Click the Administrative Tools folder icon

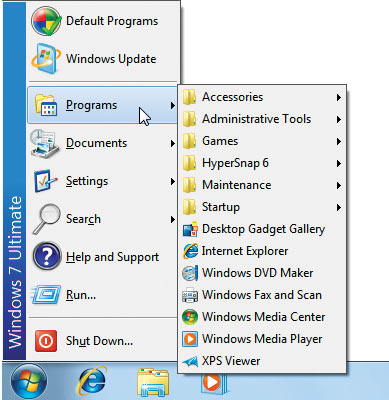(x=190, y=119)
